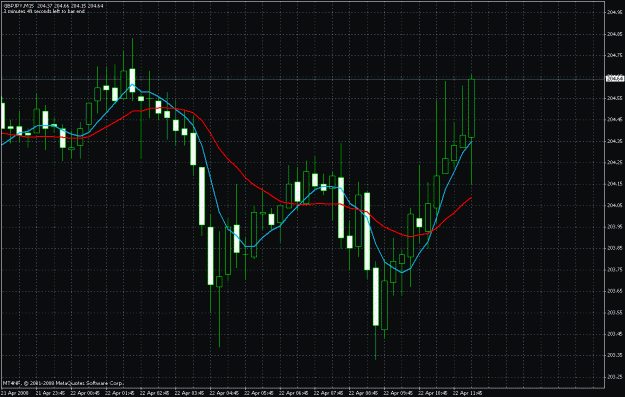Click the 203.25 price scale label
Viewport: 625px width, 397px height.
click(x=615, y=377)
